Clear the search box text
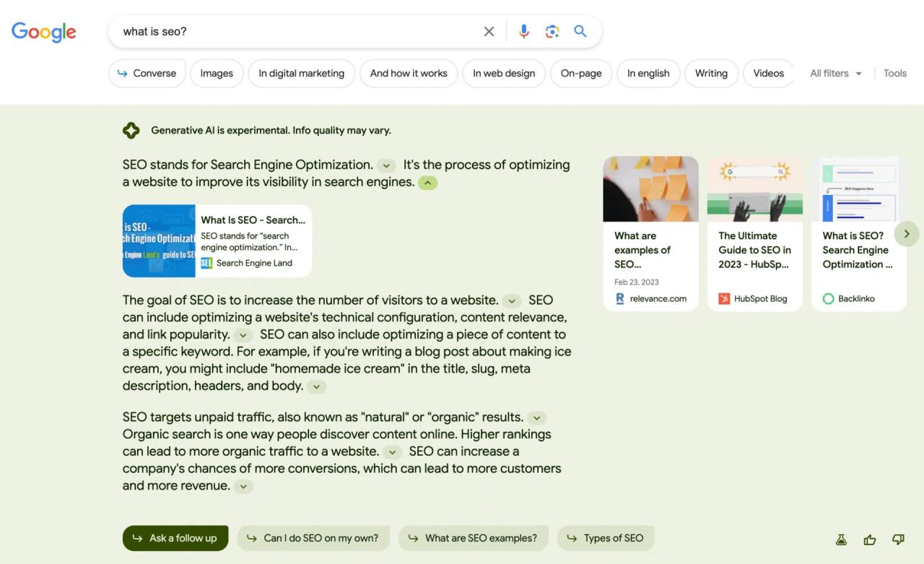The height and width of the screenshot is (564, 924). (489, 32)
